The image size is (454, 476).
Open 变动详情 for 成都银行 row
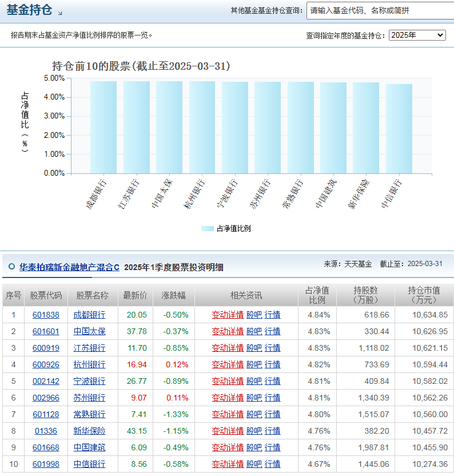pyautogui.click(x=228, y=315)
